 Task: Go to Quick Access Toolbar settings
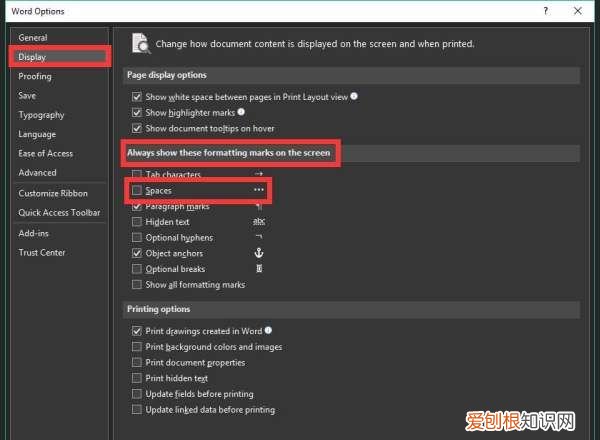click(x=59, y=212)
